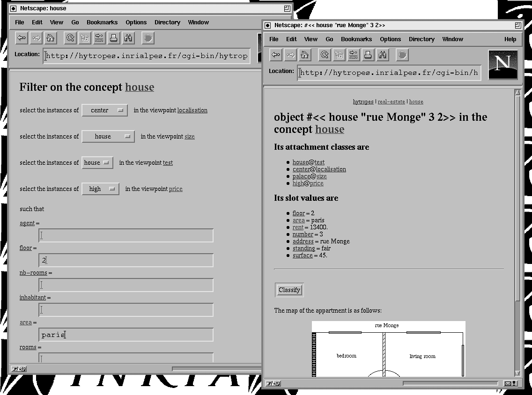The width and height of the screenshot is (532, 395).
Task: Open the high@price class link
Action: [308, 183]
